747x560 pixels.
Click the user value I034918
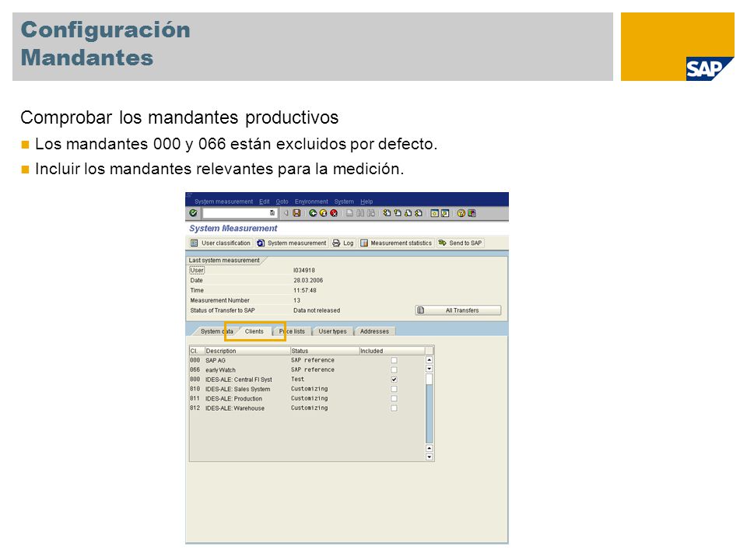coord(304,271)
